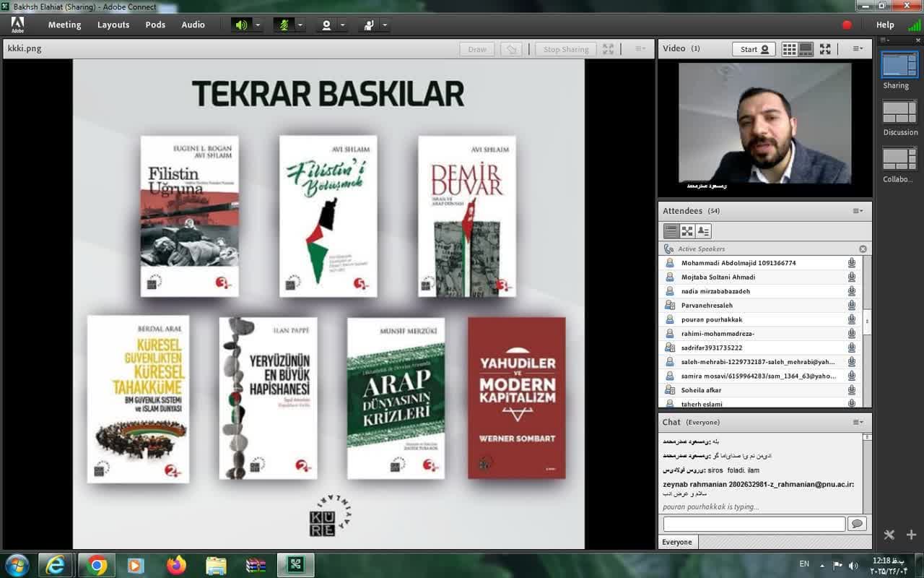Open Internet Explorer from taskbar
924x578 pixels.
56,564
